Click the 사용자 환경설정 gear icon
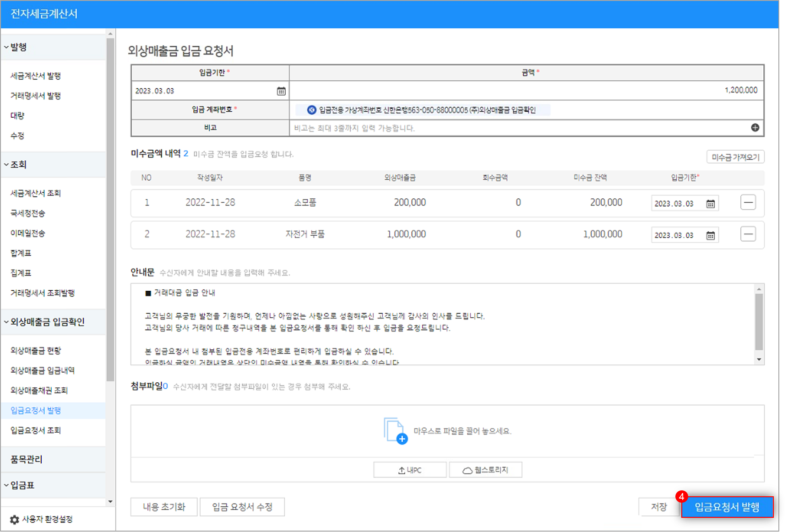Image resolution: width=788 pixels, height=532 pixels. tap(15, 520)
